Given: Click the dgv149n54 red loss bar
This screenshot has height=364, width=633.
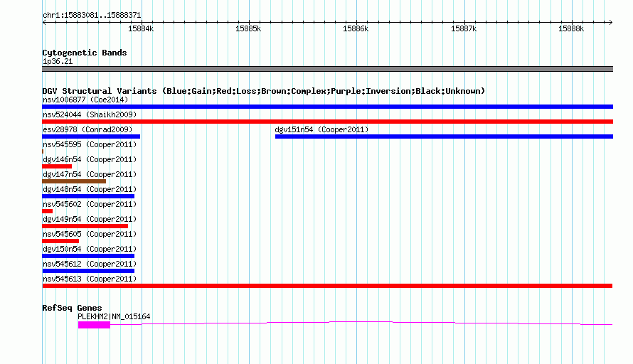Looking at the screenshot, I should tap(85, 226).
